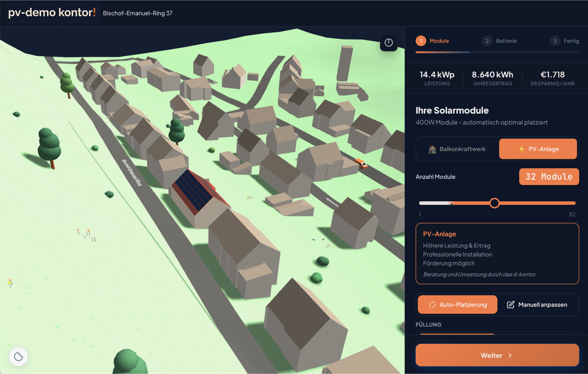
Task: Switch to Manuell anpassen mode
Action: pos(537,305)
